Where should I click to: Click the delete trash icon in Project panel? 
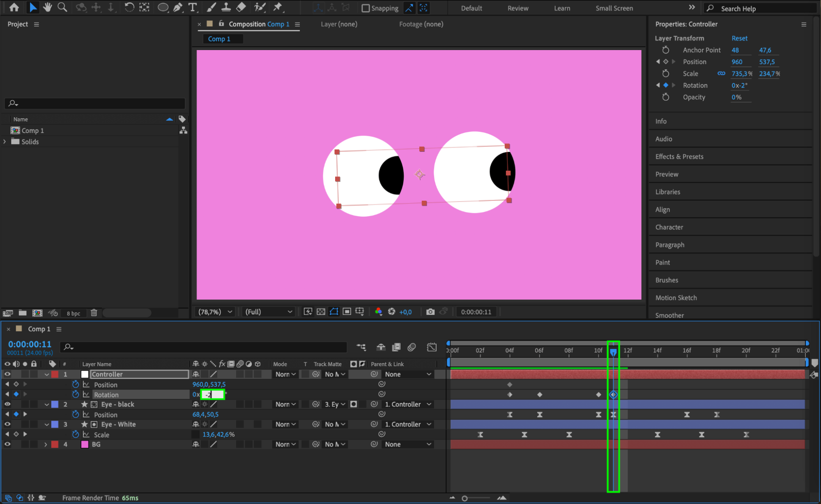[x=94, y=313]
